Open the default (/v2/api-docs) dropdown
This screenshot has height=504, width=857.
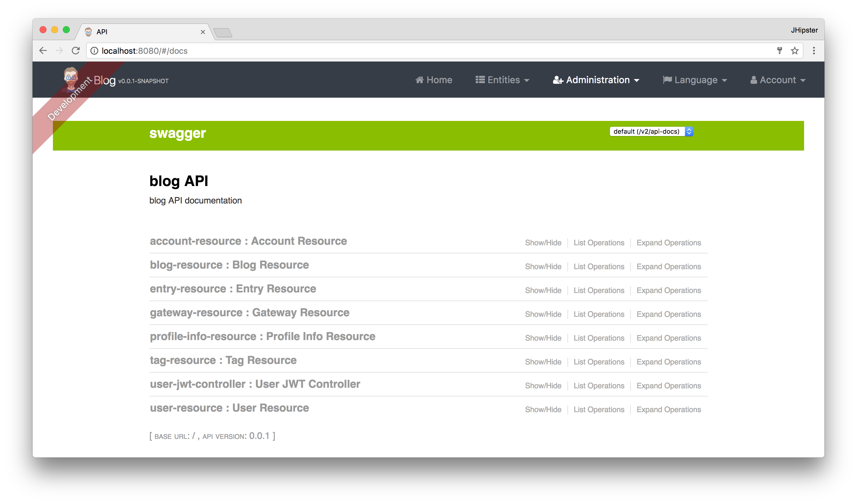(x=651, y=132)
